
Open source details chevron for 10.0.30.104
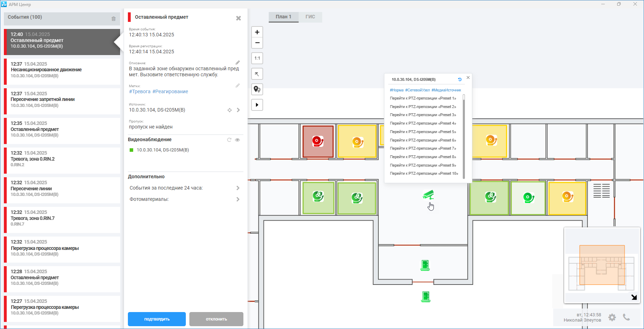(x=238, y=110)
